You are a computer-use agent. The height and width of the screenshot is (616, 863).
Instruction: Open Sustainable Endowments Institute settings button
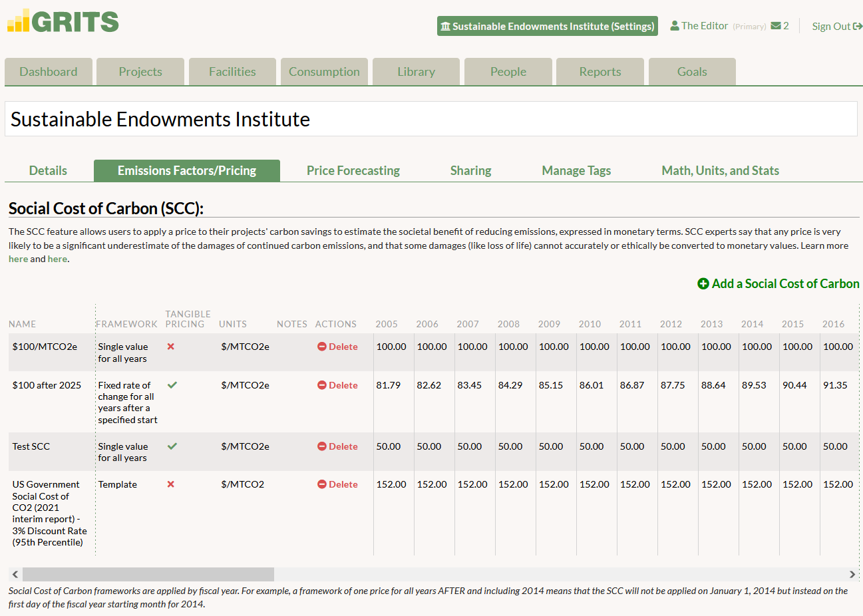pyautogui.click(x=547, y=26)
